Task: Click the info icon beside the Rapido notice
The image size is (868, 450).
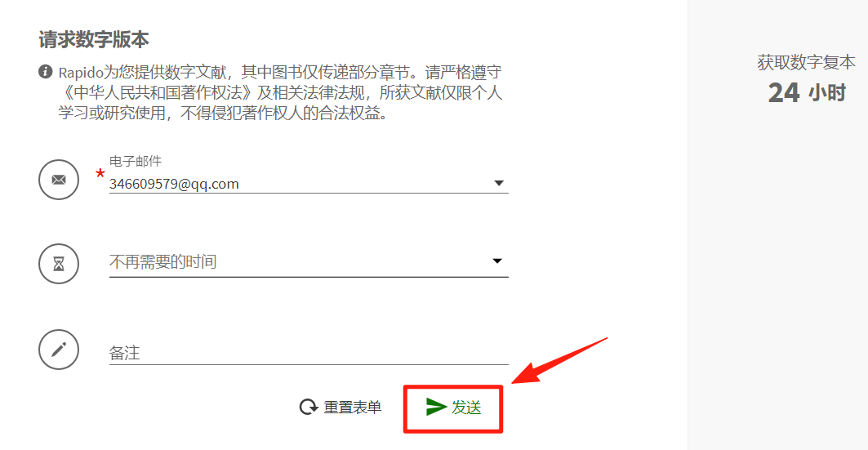Action: tap(46, 71)
